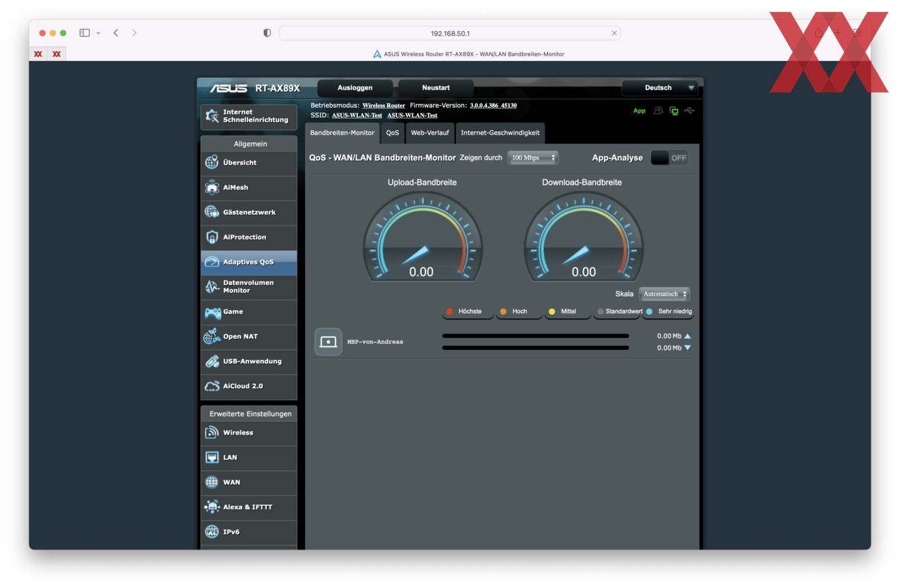Image resolution: width=900 pixels, height=588 pixels.
Task: Click the guest users status icon
Action: coord(658,110)
